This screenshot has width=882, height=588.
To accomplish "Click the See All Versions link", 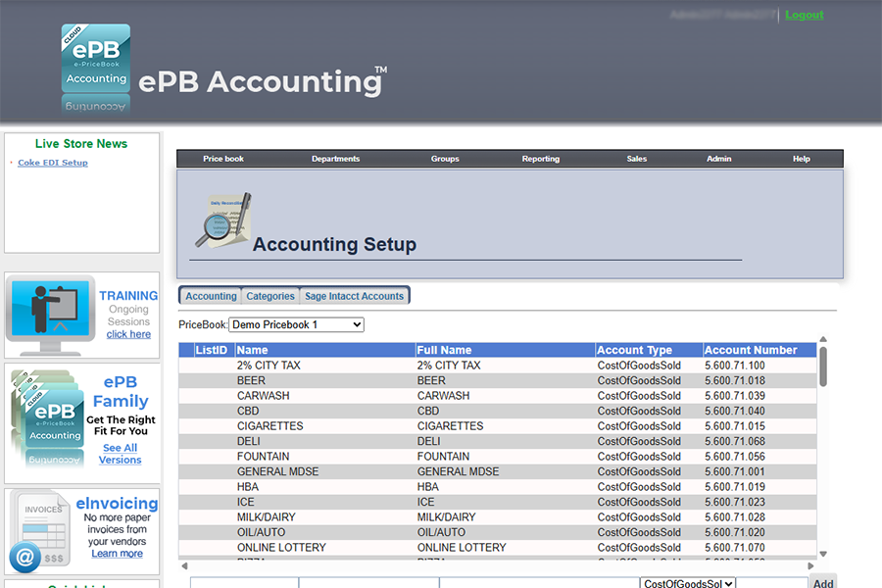I will point(120,454).
